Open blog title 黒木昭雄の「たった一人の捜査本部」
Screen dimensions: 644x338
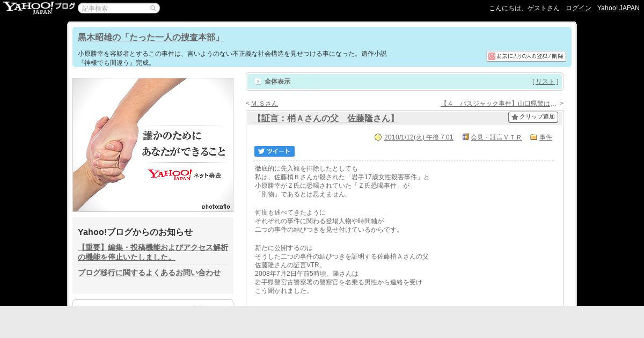(151, 37)
